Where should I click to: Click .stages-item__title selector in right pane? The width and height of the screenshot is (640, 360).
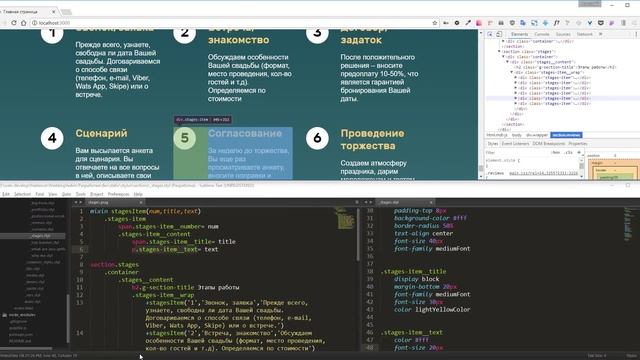pyautogui.click(x=413, y=271)
